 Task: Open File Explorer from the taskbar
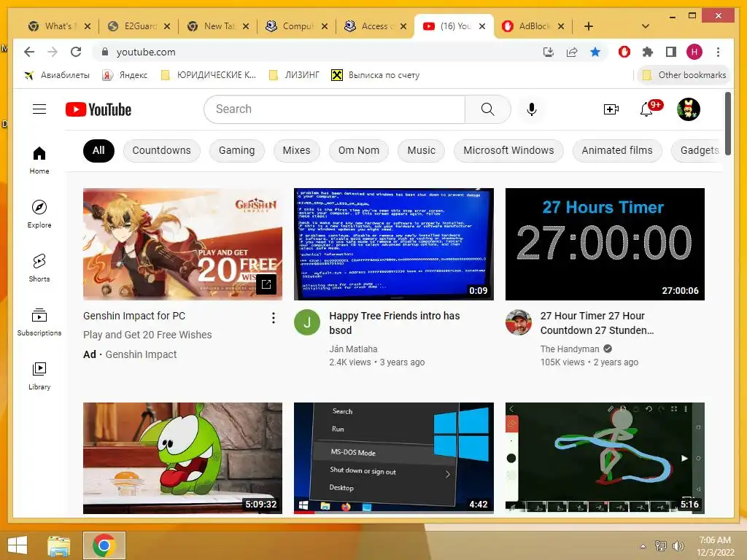pos(58,545)
